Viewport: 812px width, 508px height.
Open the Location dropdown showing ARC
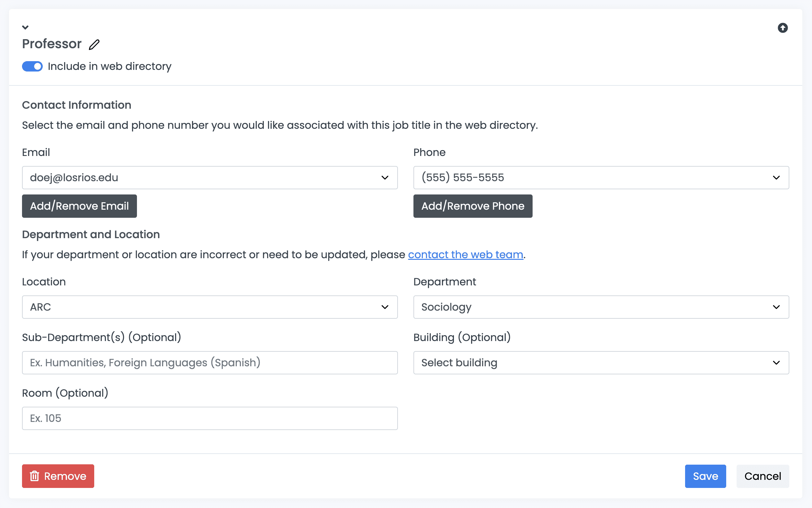pos(209,307)
